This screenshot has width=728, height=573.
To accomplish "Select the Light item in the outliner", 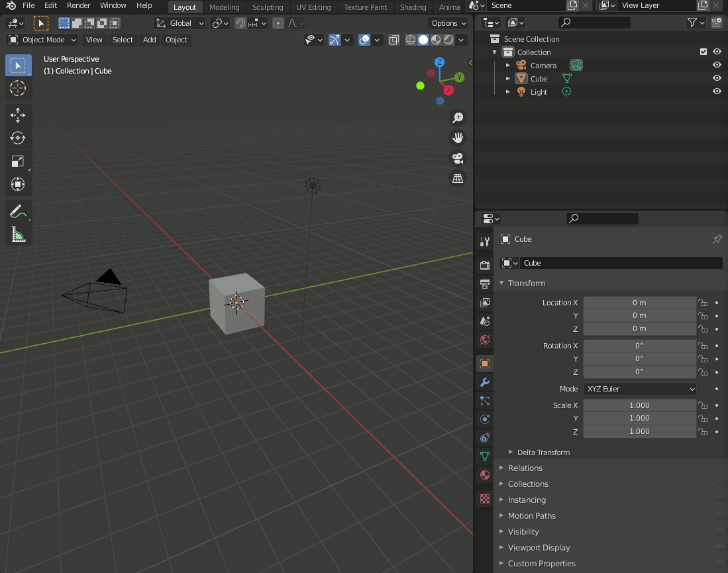I will pyautogui.click(x=539, y=92).
